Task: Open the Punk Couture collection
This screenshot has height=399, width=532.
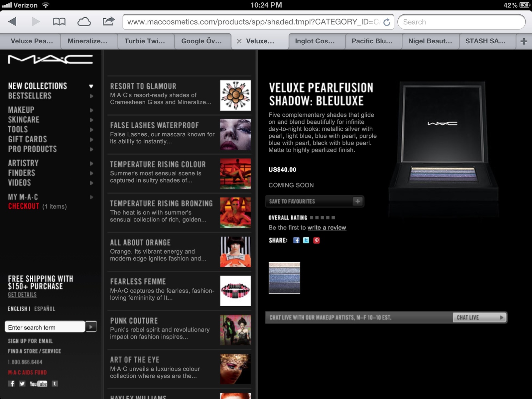Action: click(x=180, y=330)
